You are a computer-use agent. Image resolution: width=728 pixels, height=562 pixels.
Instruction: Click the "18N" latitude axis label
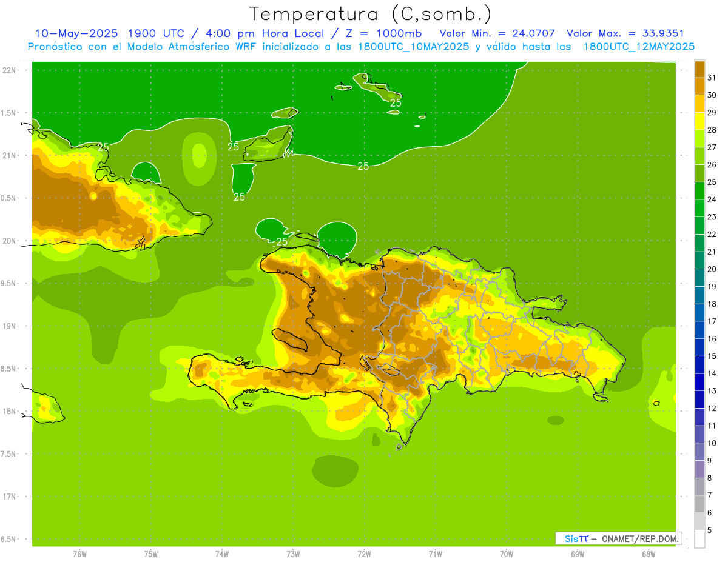[10, 411]
